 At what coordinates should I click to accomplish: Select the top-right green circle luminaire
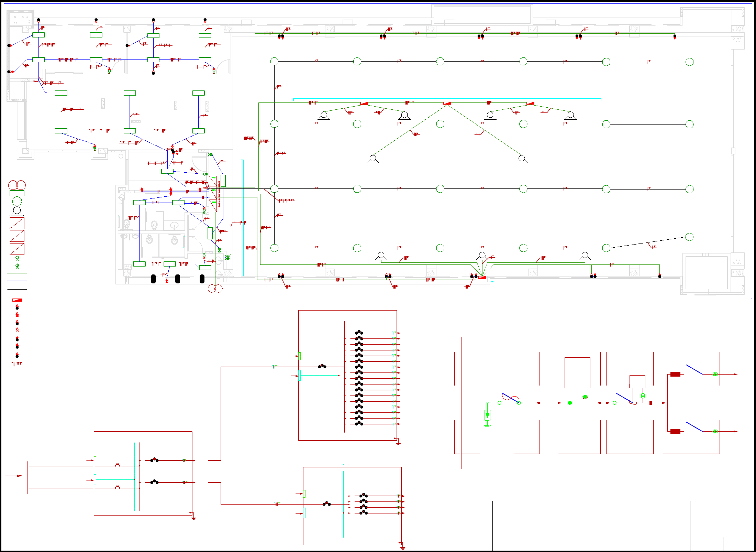click(689, 62)
